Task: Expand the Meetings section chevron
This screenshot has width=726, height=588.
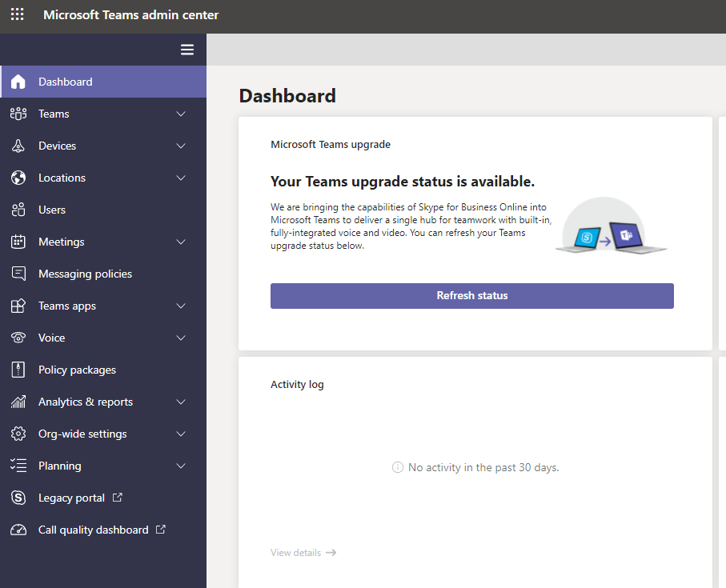Action: (x=181, y=242)
